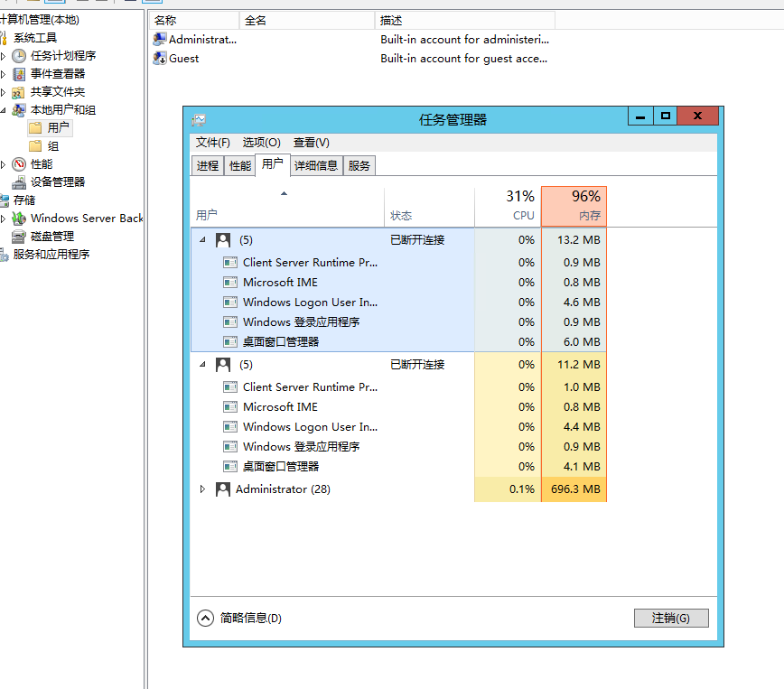Sort by the 状态 column header

coord(429,207)
